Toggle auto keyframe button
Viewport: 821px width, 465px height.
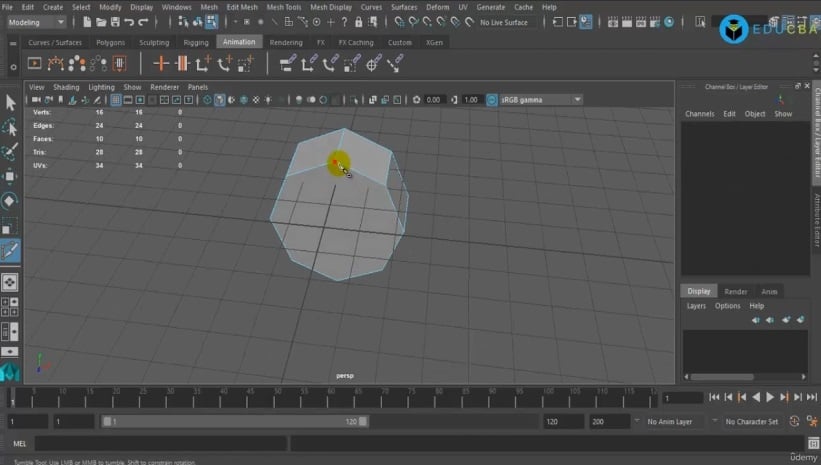pyautogui.click(x=794, y=422)
